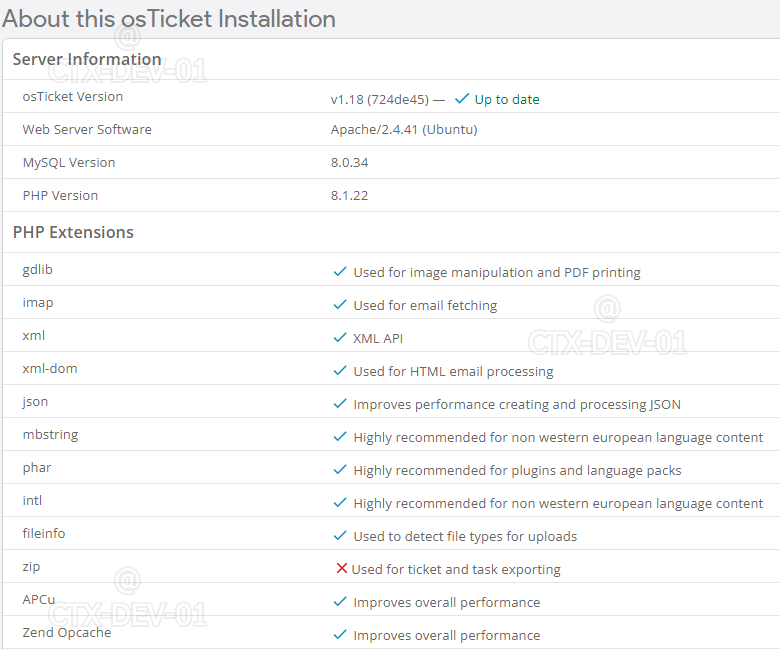Click the checkmark icon in the xml-dom row

(x=340, y=371)
